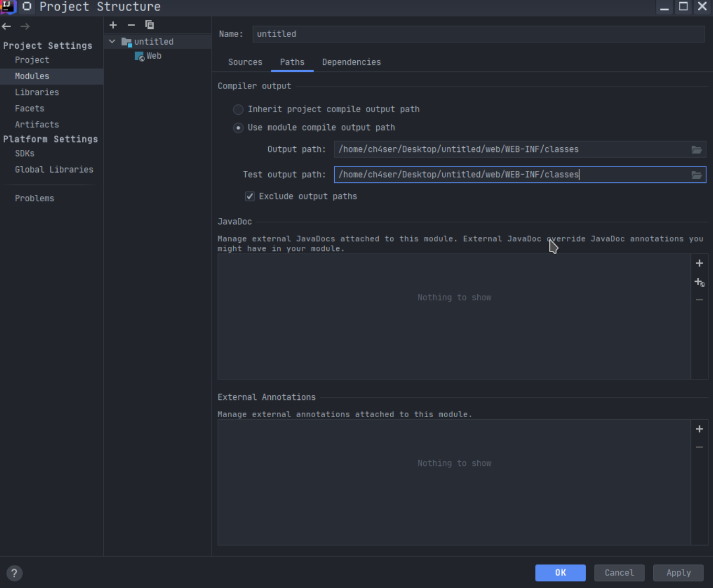Remove selected module with minus icon
Image resolution: width=713 pixels, height=588 pixels.
point(131,25)
